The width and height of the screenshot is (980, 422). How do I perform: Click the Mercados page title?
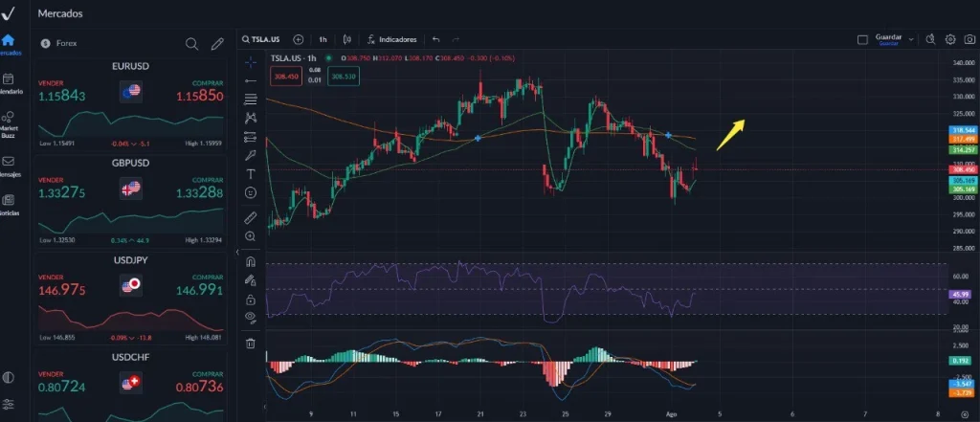tap(60, 13)
